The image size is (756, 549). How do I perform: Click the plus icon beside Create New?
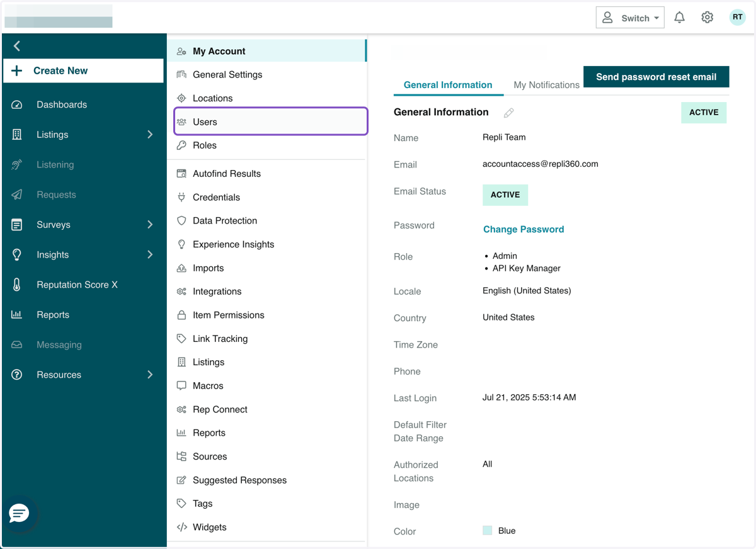(17, 71)
